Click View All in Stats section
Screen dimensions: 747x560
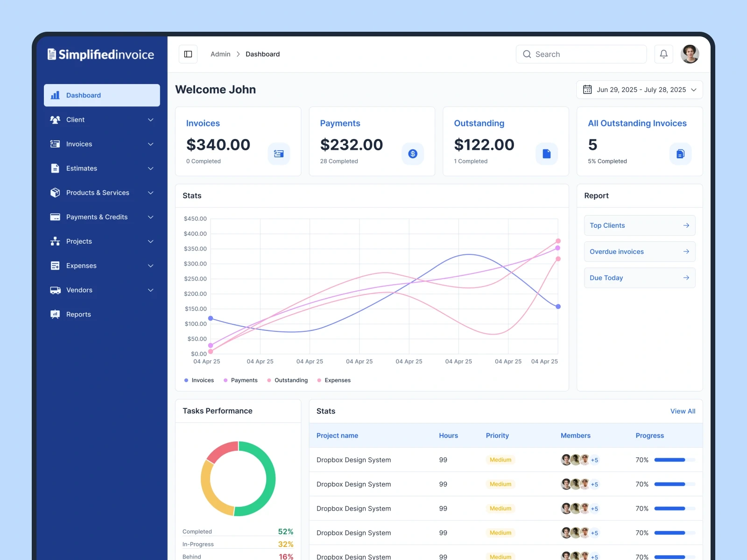(683, 411)
